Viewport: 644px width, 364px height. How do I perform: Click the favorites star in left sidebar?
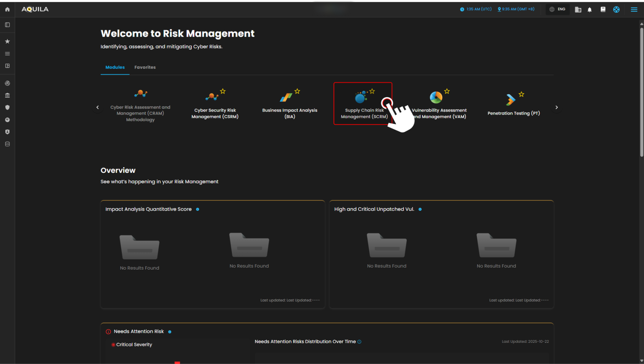coord(7,41)
